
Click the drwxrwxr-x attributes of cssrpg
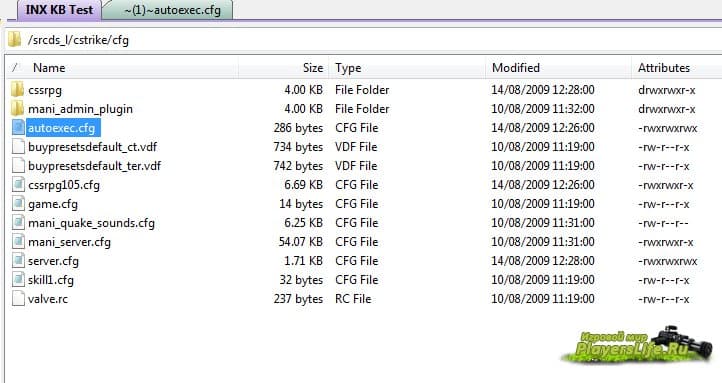tap(667, 90)
